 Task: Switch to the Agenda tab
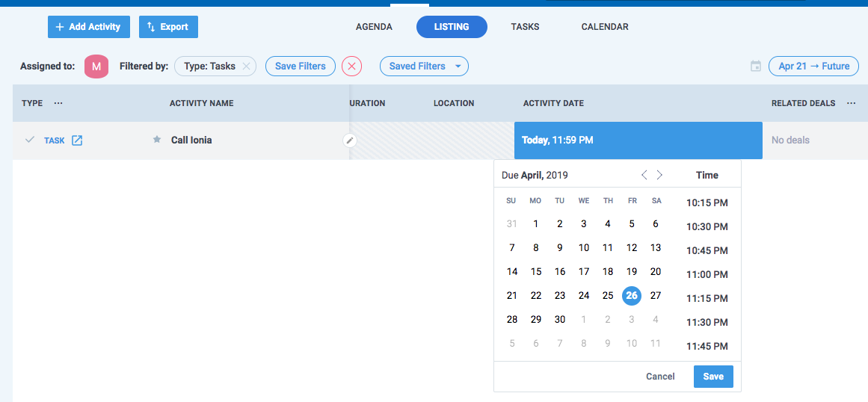(x=375, y=27)
